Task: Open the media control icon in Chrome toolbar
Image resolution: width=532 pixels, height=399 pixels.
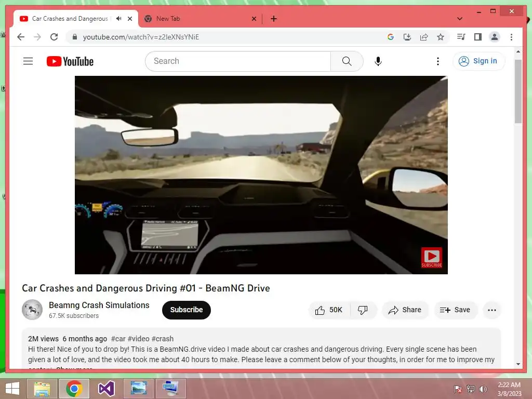Action: [x=461, y=37]
